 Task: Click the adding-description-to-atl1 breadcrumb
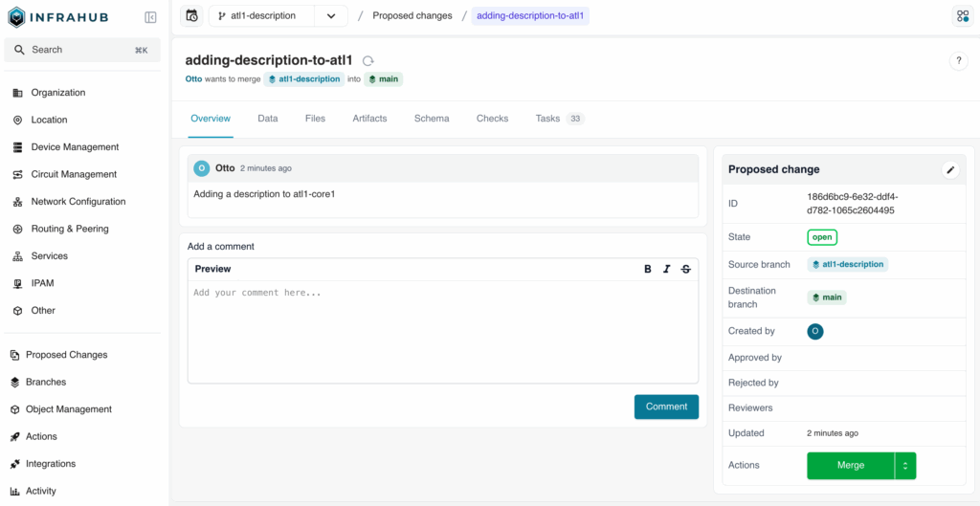tap(530, 16)
